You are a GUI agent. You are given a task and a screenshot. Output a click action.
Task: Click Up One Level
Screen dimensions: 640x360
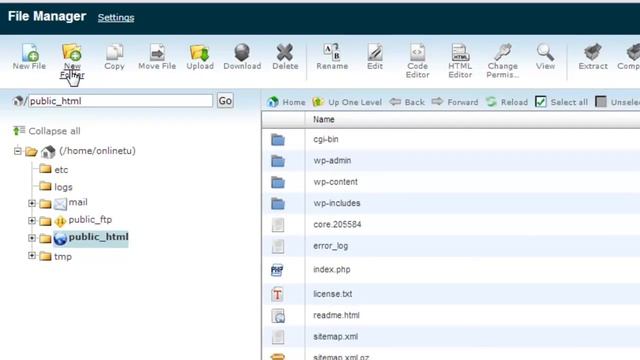(347, 102)
